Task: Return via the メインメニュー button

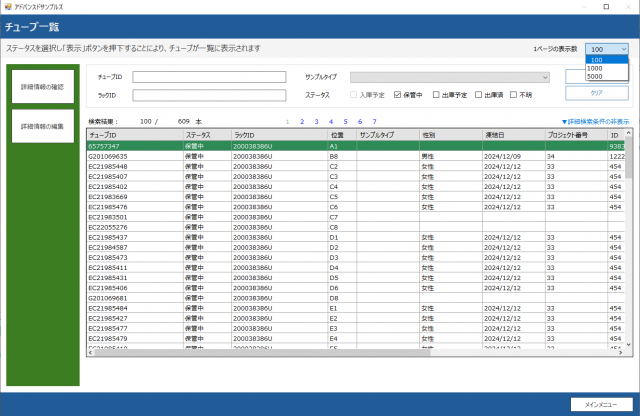Action: click(600, 403)
